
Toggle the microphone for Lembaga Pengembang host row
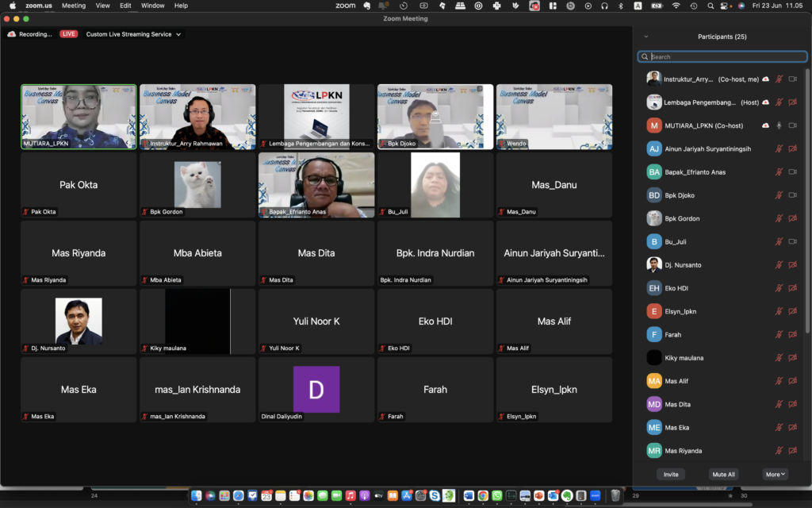(x=779, y=102)
